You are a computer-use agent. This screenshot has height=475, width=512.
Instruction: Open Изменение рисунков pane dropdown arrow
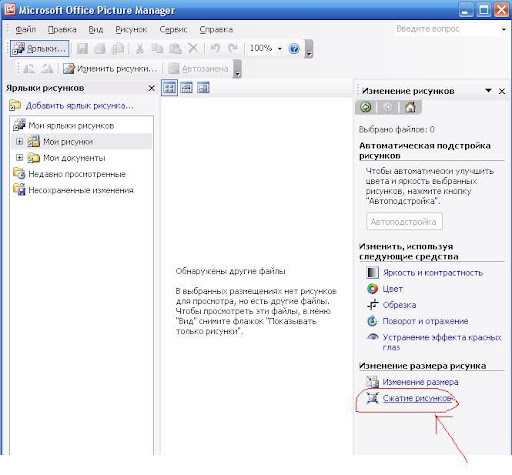coord(488,91)
